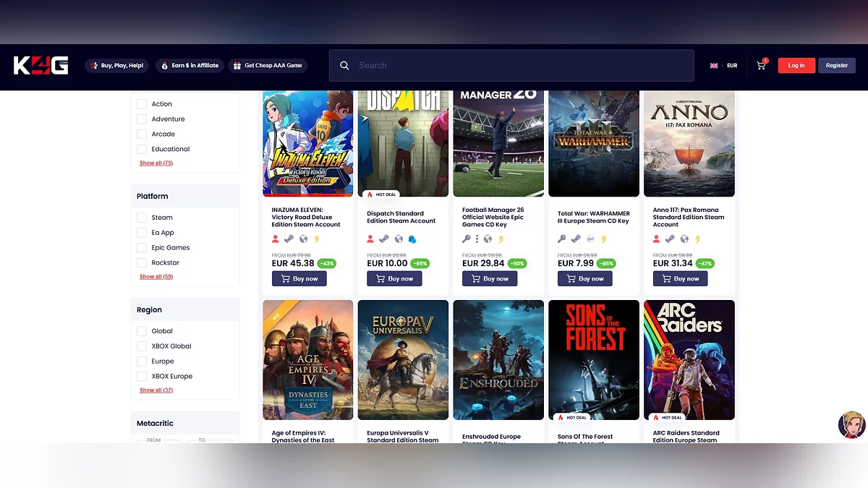Click the Log in button

(x=796, y=65)
